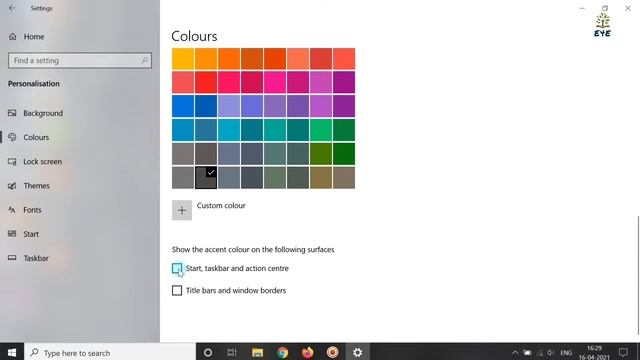Click the Find a setting search box
The image size is (640, 360).
[80, 60]
